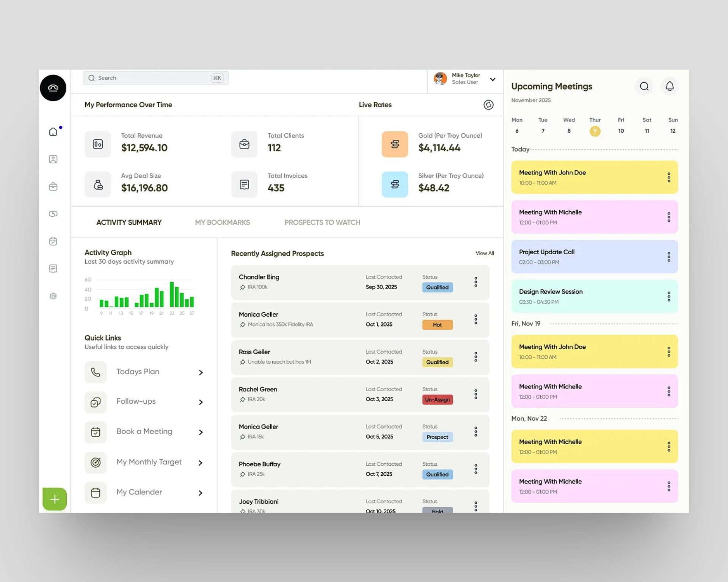Click the green plus add button

(55, 499)
